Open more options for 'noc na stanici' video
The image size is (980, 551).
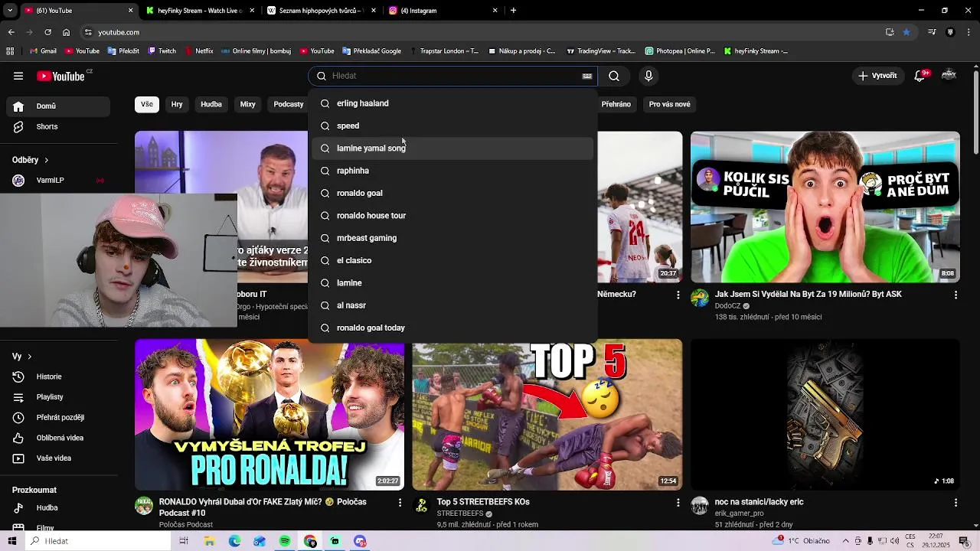point(955,502)
